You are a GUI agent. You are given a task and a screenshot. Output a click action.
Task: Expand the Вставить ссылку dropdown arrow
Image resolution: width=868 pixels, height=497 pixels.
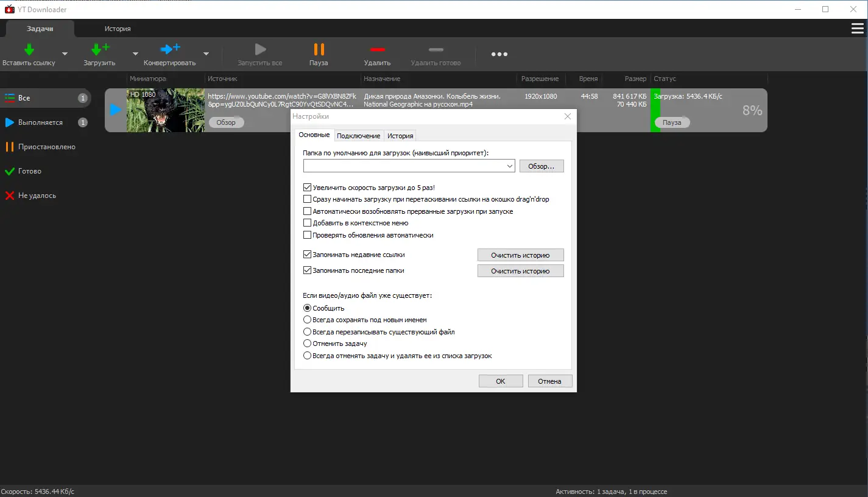65,54
